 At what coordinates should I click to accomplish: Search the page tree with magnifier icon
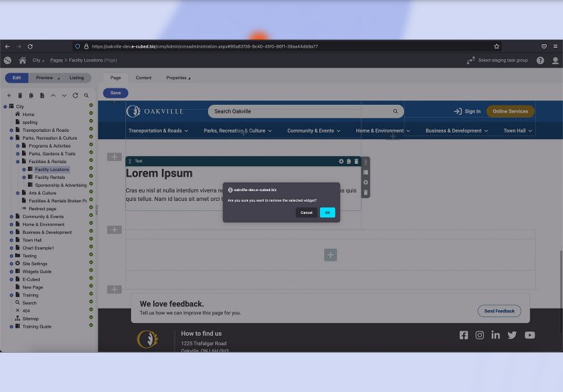point(86,96)
